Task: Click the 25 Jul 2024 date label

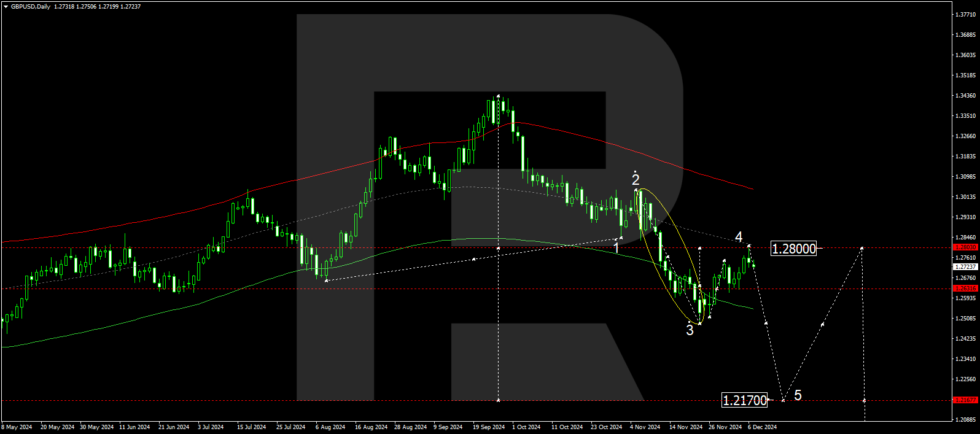Action: pos(290,427)
